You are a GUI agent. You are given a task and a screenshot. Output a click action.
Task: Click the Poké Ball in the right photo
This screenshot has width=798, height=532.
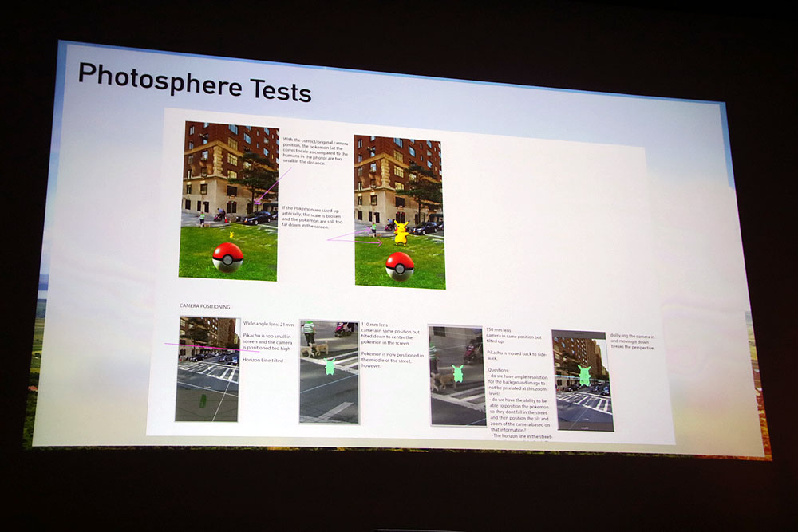[400, 266]
